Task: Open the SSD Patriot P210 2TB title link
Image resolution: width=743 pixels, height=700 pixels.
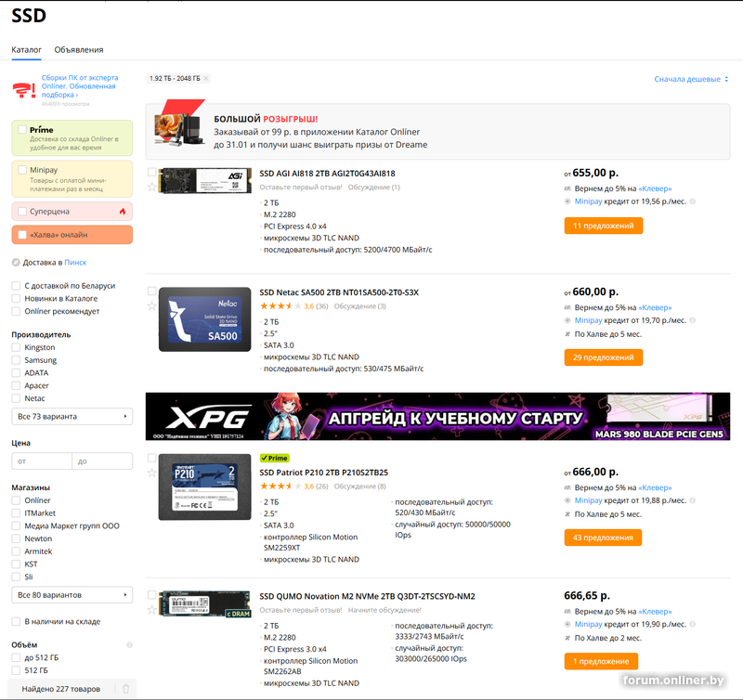Action: 323,473
